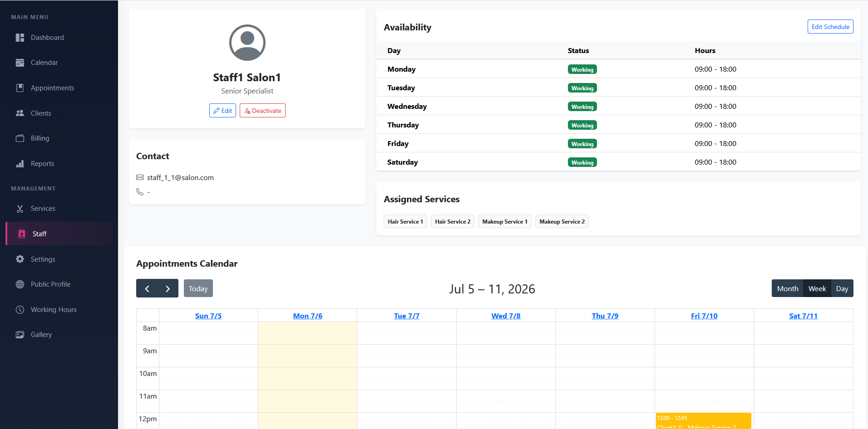Switch calendar to Week view

coord(817,289)
